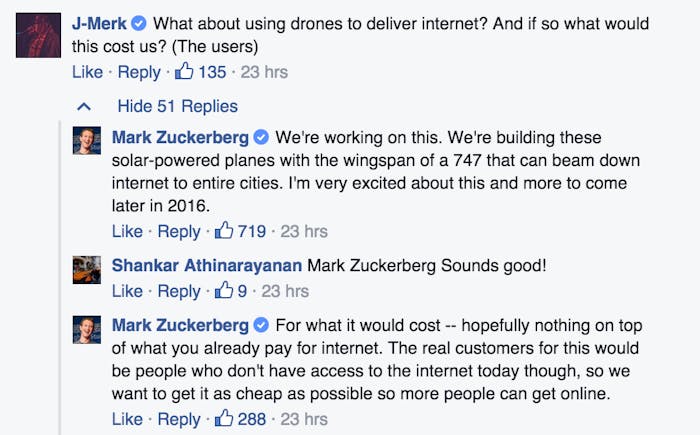Like J-Merk's drone internet comment
Screen dimensions: 700x435
88,72
